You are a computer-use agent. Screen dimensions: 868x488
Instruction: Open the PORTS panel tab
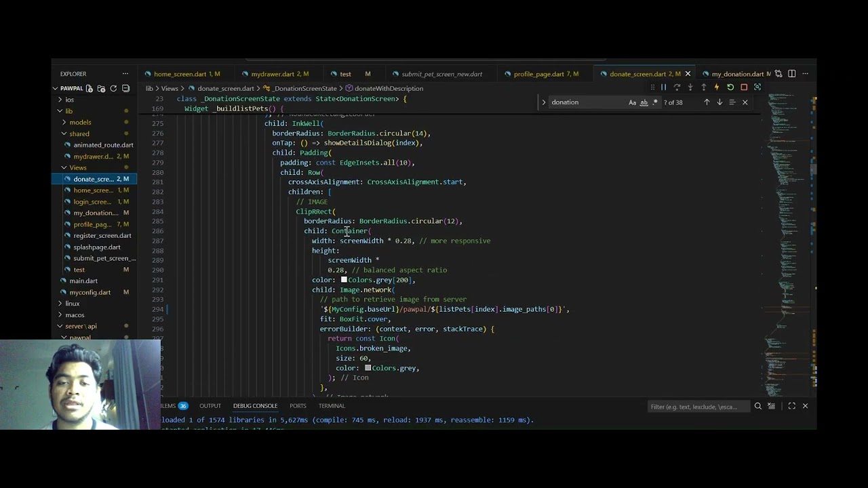[x=298, y=406]
